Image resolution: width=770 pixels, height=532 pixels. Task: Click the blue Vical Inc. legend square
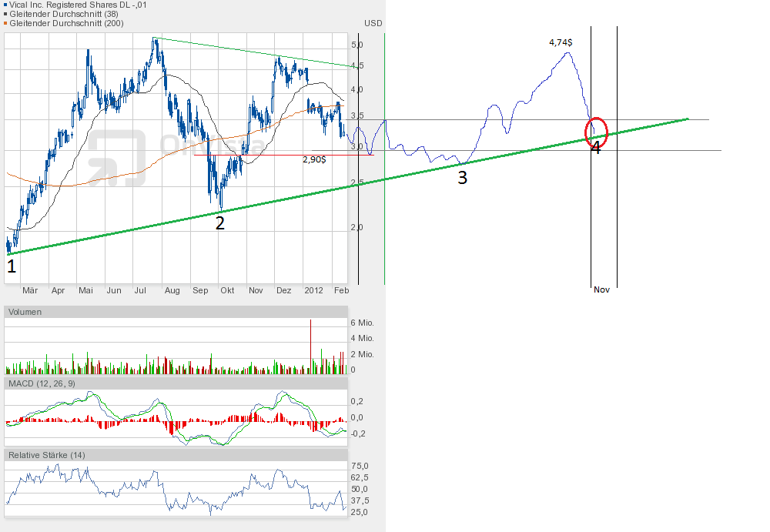7,5
